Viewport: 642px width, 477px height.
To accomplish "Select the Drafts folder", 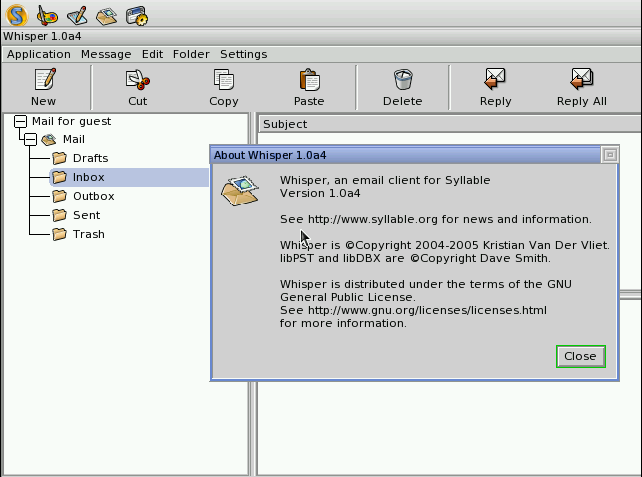I will (x=90, y=158).
